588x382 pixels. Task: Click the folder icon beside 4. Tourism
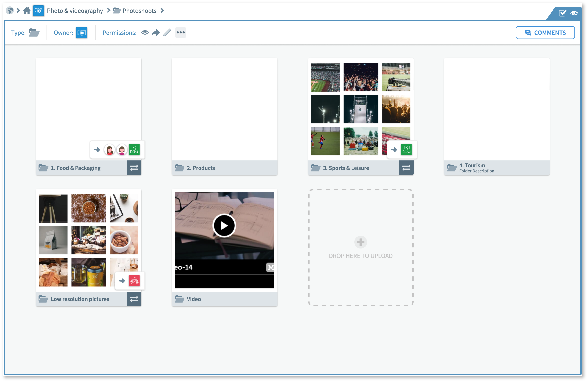[x=451, y=168]
